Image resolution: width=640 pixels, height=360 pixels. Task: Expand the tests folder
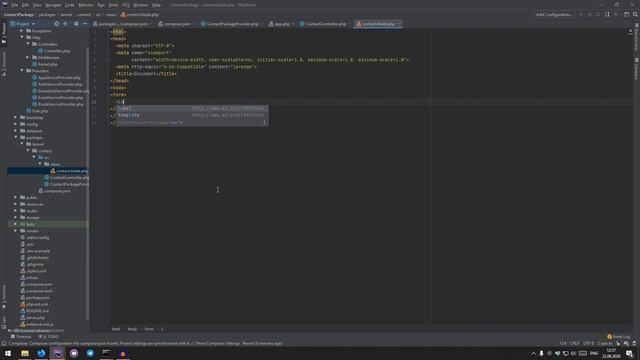pos(16,224)
